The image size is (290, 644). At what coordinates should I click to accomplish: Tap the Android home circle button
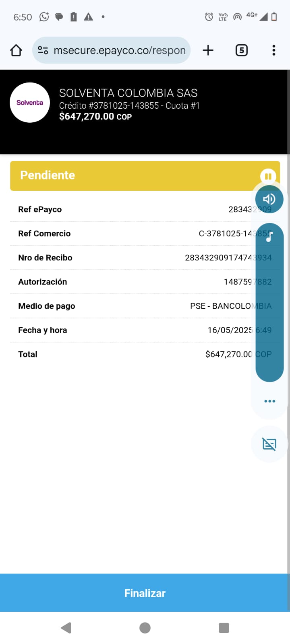tap(145, 628)
